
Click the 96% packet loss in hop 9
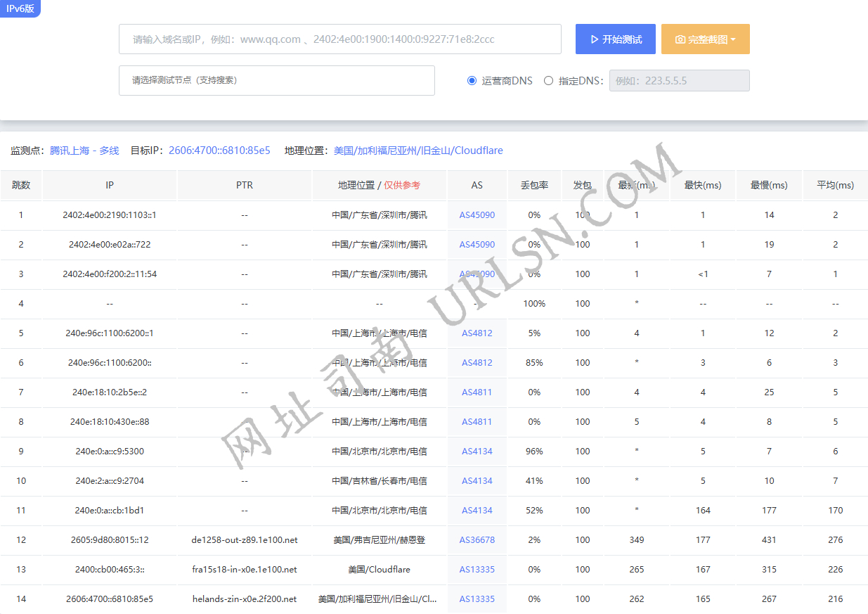point(534,452)
